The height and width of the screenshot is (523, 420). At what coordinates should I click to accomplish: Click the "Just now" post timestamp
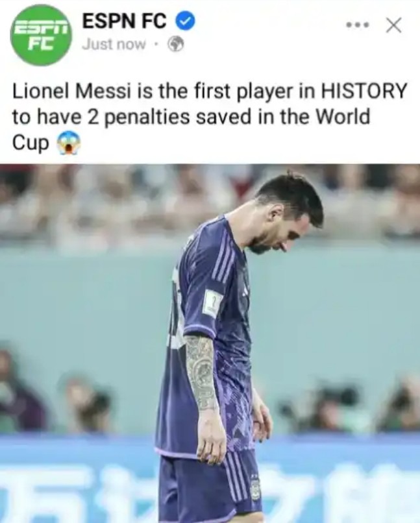pos(114,44)
